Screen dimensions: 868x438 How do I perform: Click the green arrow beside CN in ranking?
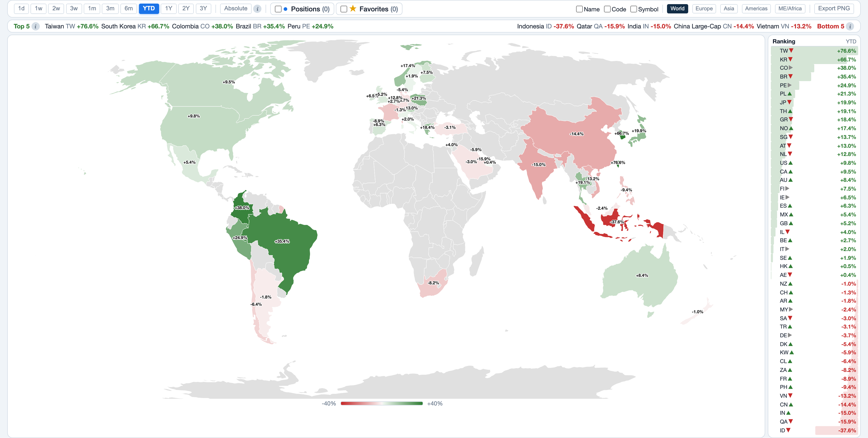click(x=791, y=404)
